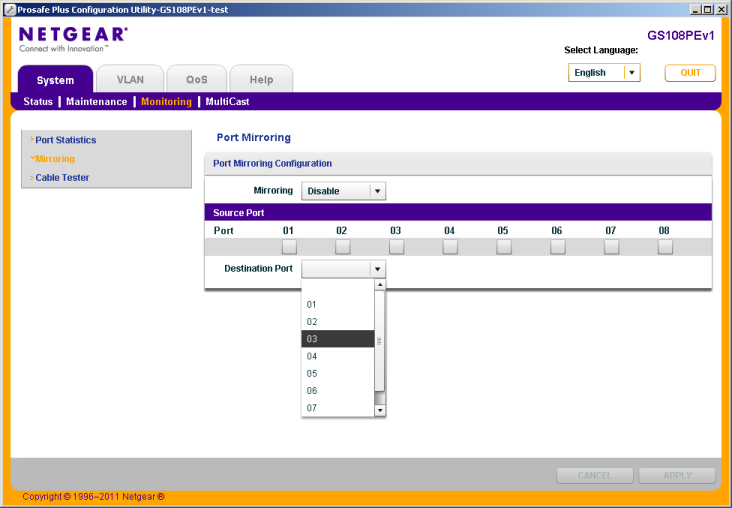Screen dimensions: 732x508
Task: Pick 05 from destination port list
Action: click(x=338, y=374)
